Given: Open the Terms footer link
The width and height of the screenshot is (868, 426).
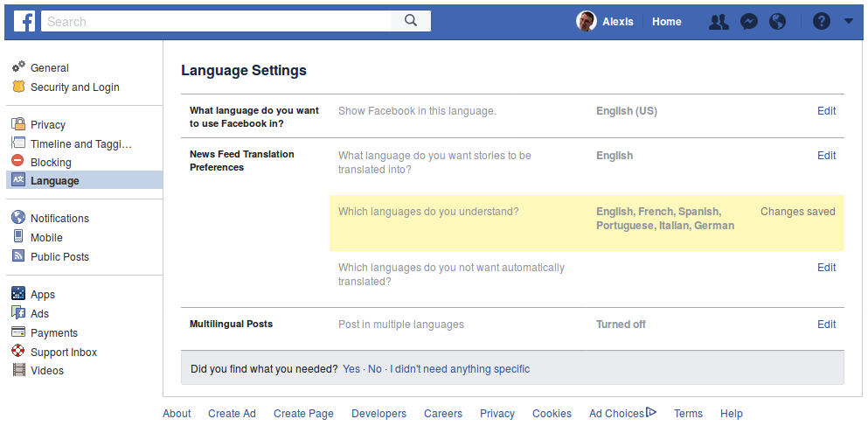Looking at the screenshot, I should point(688,413).
